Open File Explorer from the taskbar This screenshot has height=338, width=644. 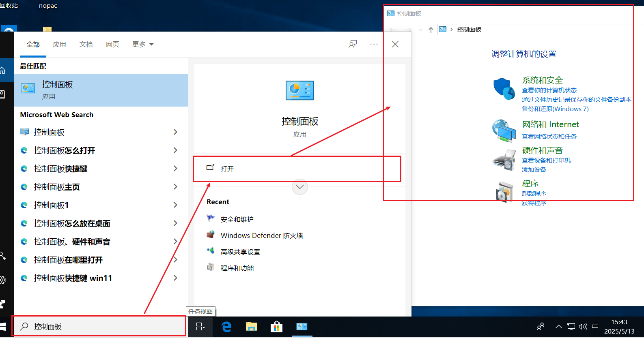click(x=252, y=327)
